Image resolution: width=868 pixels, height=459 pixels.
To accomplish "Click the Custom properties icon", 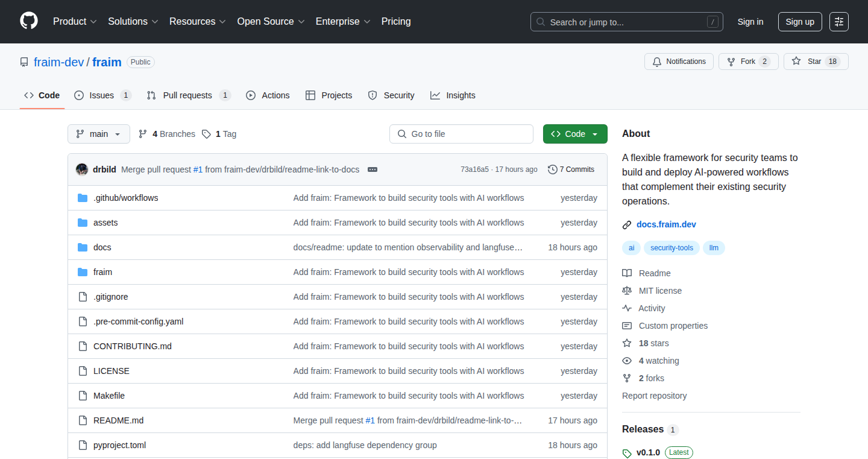I will coord(627,326).
